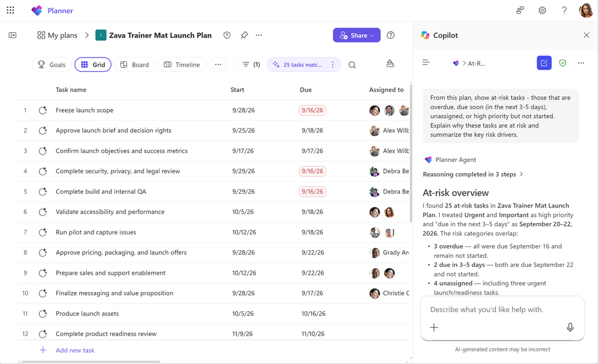Open the green shield icon in Copilot
599x364 pixels.
562,63
